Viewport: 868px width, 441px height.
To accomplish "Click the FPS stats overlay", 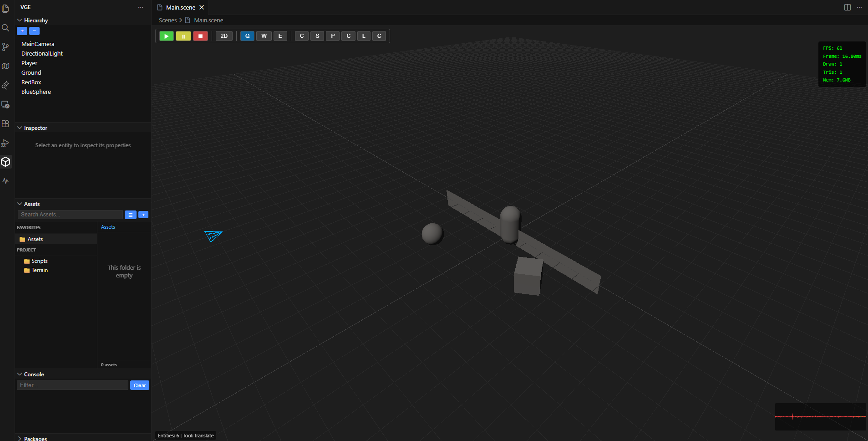I will coord(842,64).
